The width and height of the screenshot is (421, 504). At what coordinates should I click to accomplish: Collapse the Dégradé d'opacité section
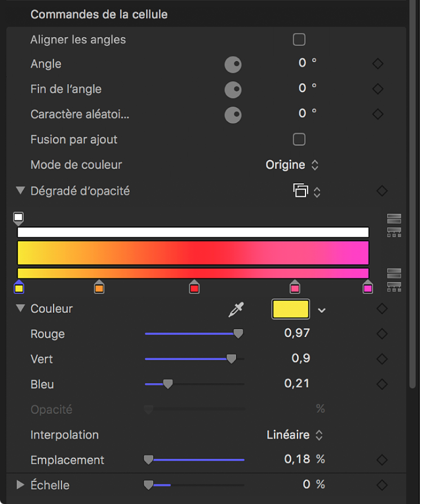[21, 191]
